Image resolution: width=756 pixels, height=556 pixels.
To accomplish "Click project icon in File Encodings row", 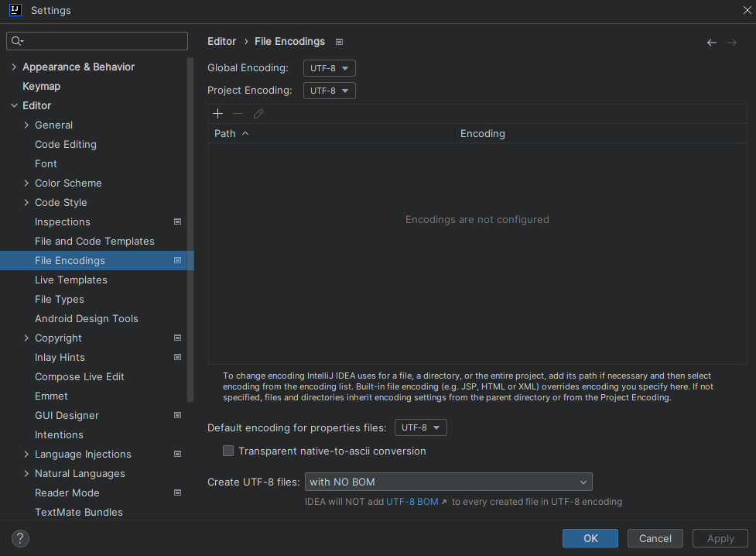I will [x=177, y=260].
